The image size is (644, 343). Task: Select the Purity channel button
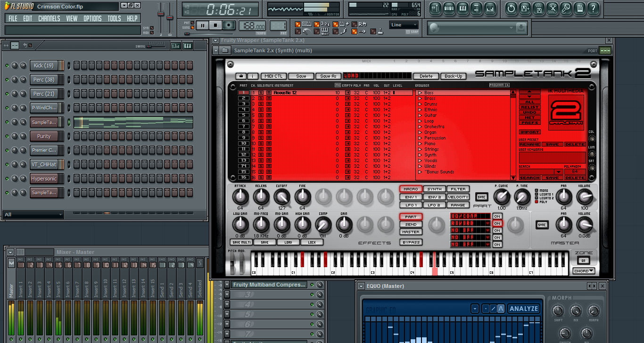click(x=44, y=136)
